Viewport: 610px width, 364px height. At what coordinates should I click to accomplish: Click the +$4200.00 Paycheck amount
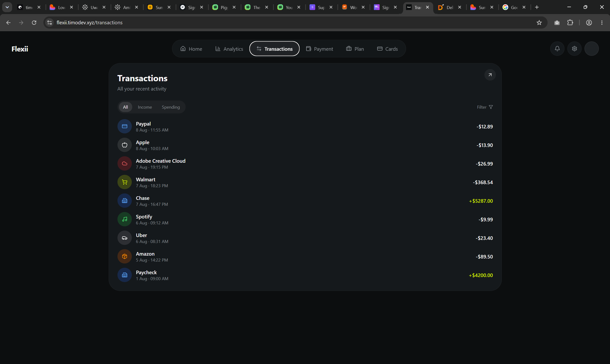click(481, 275)
